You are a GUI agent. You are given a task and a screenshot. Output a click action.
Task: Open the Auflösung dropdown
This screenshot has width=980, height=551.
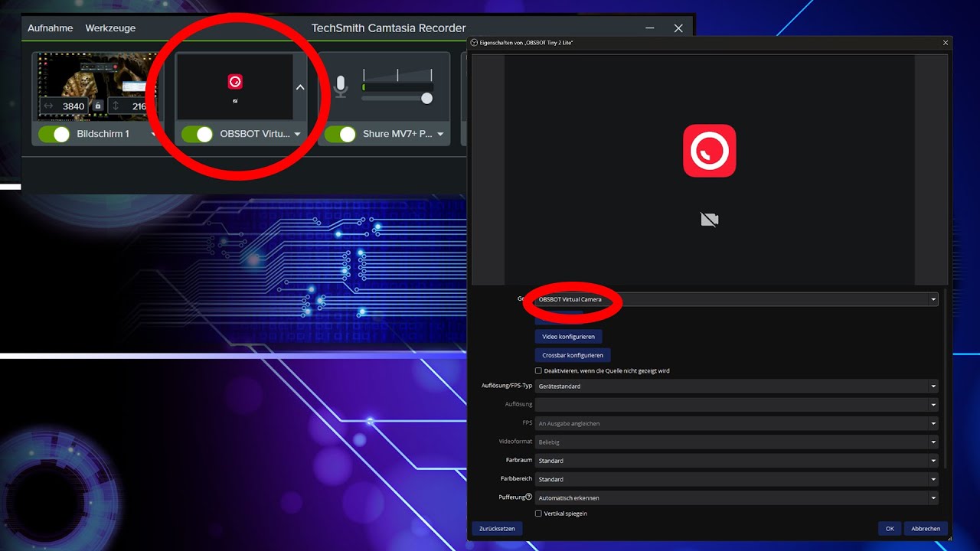point(737,405)
